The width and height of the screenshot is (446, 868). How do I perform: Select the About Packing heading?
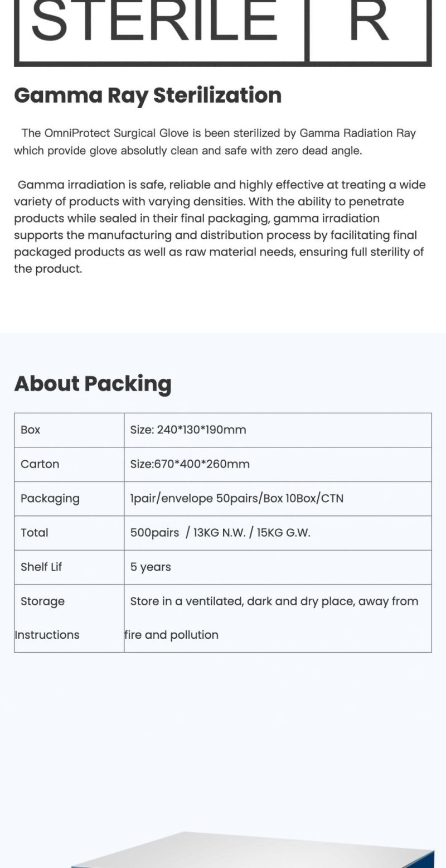tap(93, 384)
